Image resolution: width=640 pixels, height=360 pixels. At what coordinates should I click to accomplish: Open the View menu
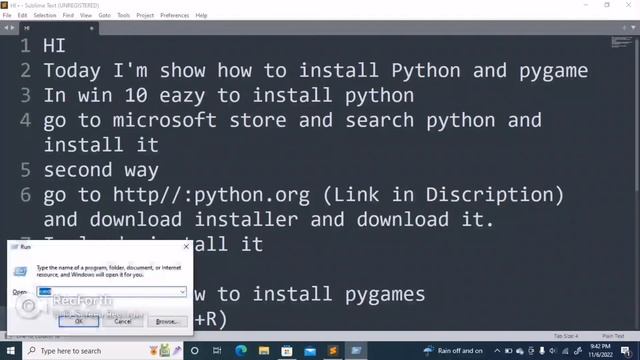(x=86, y=15)
